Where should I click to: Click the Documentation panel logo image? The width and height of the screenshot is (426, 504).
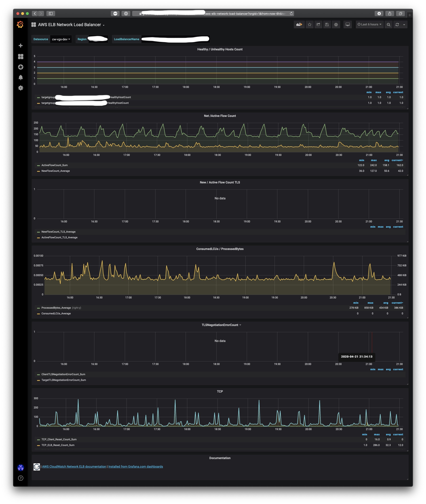click(x=37, y=467)
